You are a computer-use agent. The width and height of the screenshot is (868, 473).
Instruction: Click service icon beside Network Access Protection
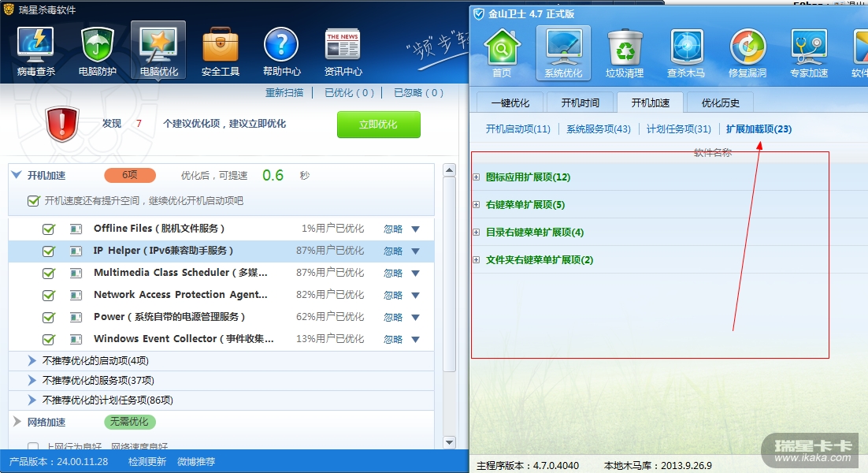coord(76,295)
